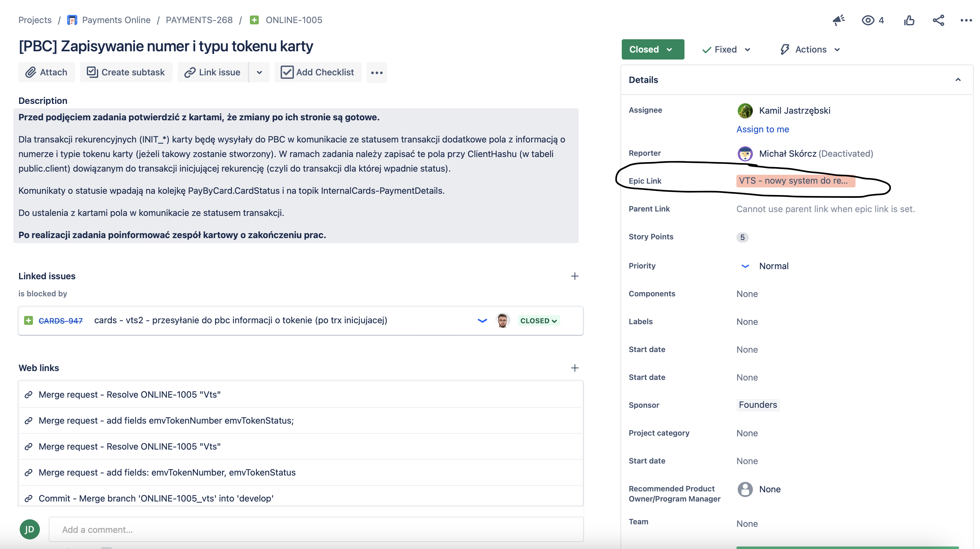The width and height of the screenshot is (980, 549).
Task: Open the top-right more options ellipsis
Action: [966, 20]
